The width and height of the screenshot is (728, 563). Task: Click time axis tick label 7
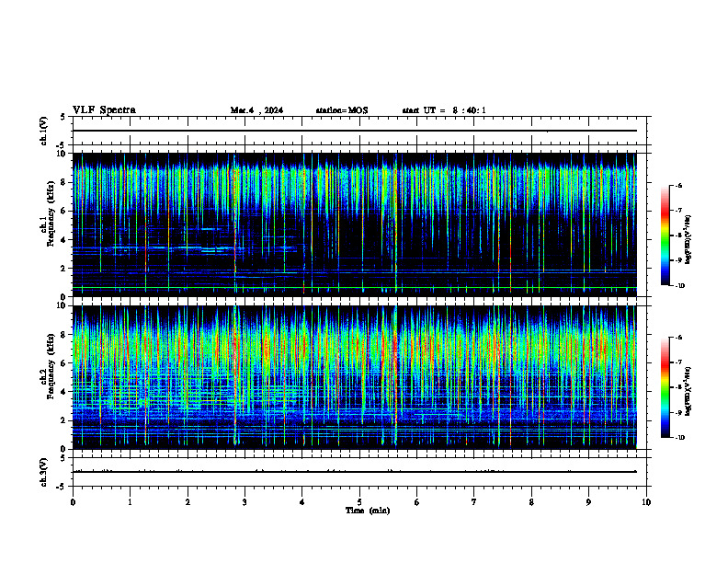(x=474, y=502)
